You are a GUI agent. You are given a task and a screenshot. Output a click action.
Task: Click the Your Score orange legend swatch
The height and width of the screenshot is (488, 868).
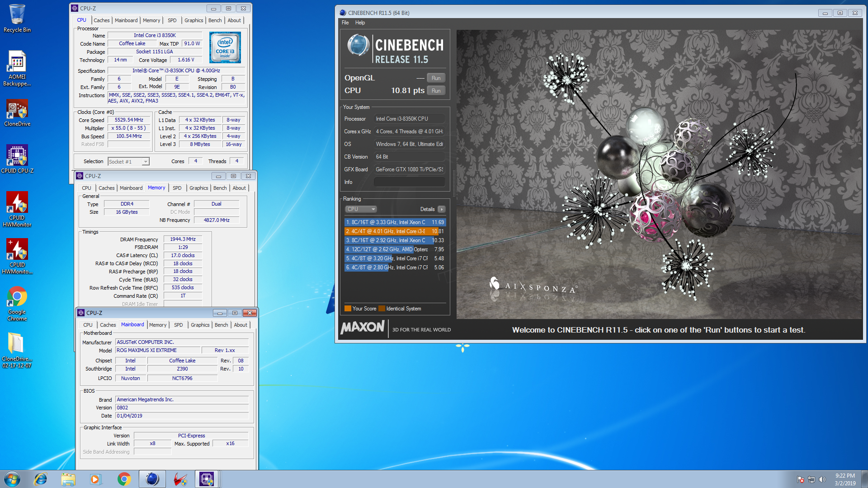[348, 309]
